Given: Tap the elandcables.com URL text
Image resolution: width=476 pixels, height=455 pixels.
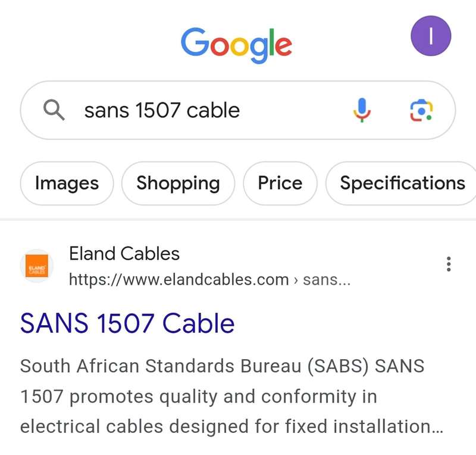Looking at the screenshot, I should [179, 280].
